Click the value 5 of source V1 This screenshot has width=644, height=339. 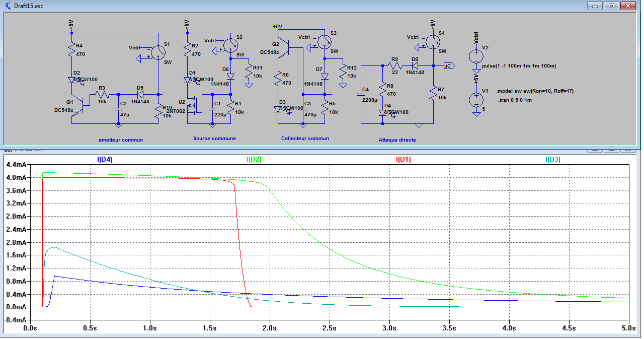point(485,108)
